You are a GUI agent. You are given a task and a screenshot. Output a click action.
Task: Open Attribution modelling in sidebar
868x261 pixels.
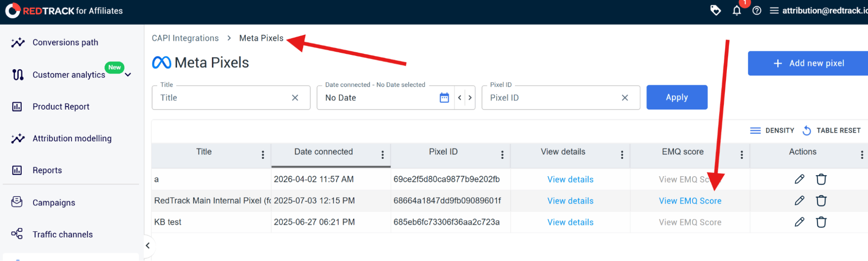tap(72, 138)
